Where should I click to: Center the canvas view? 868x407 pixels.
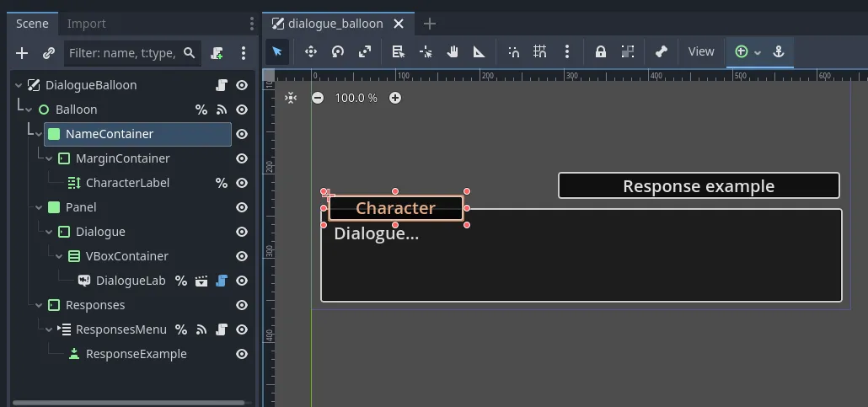[291, 98]
